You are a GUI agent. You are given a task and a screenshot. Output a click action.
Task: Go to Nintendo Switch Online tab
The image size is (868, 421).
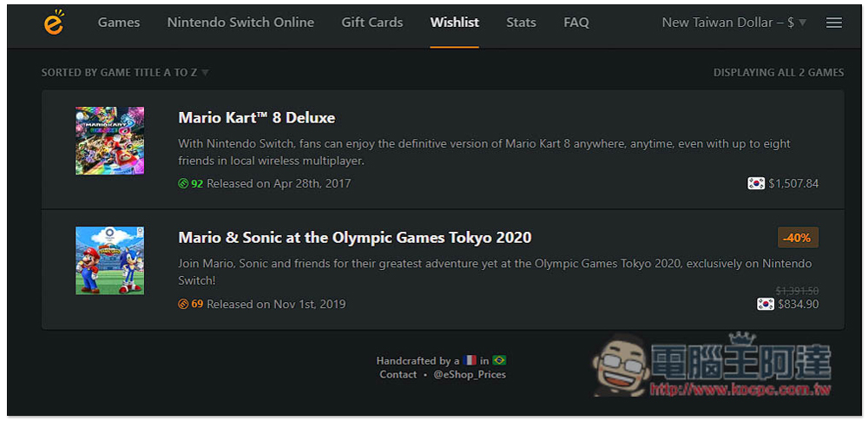click(x=240, y=23)
